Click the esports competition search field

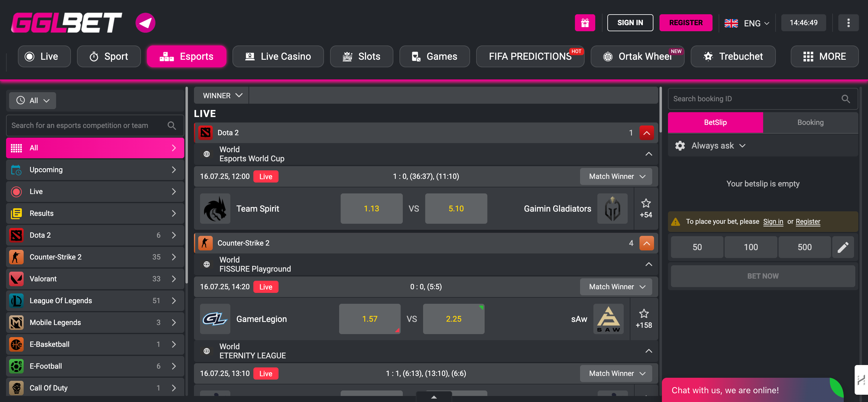tap(95, 125)
